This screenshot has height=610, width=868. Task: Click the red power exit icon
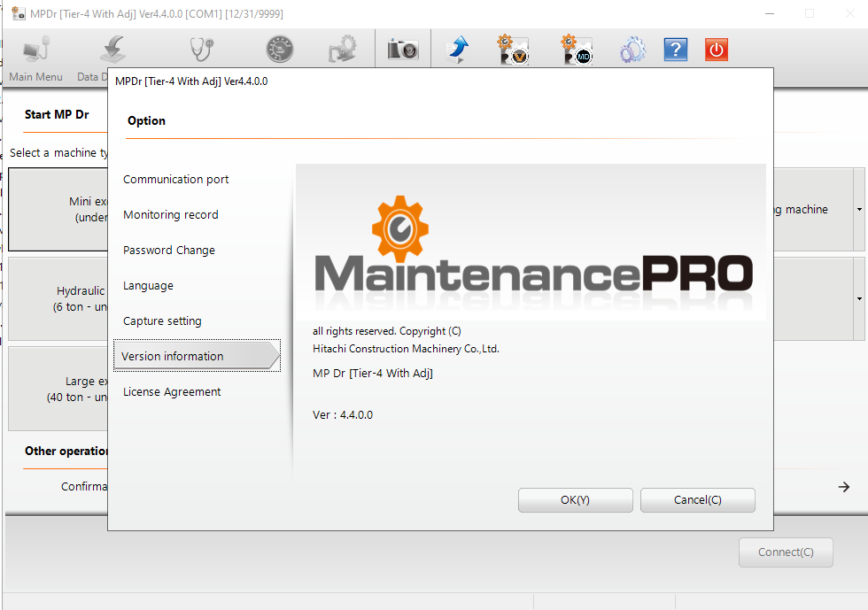pyautogui.click(x=716, y=49)
